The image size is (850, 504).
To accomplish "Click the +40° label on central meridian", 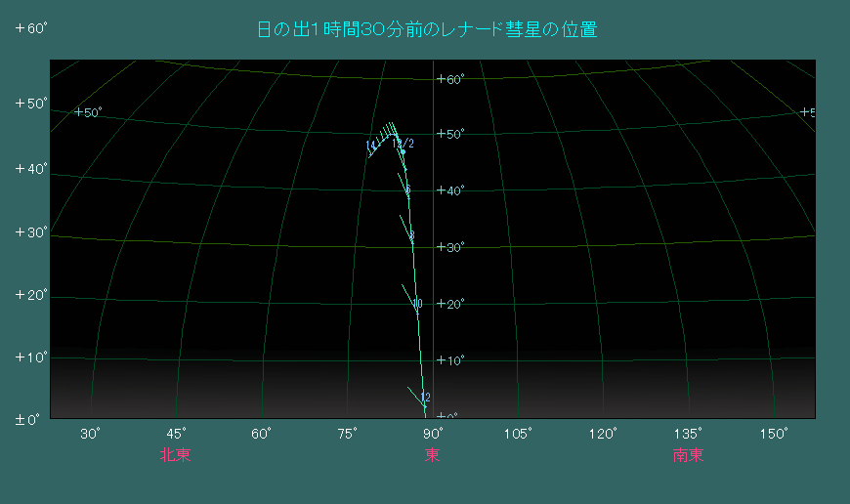I will [453, 191].
